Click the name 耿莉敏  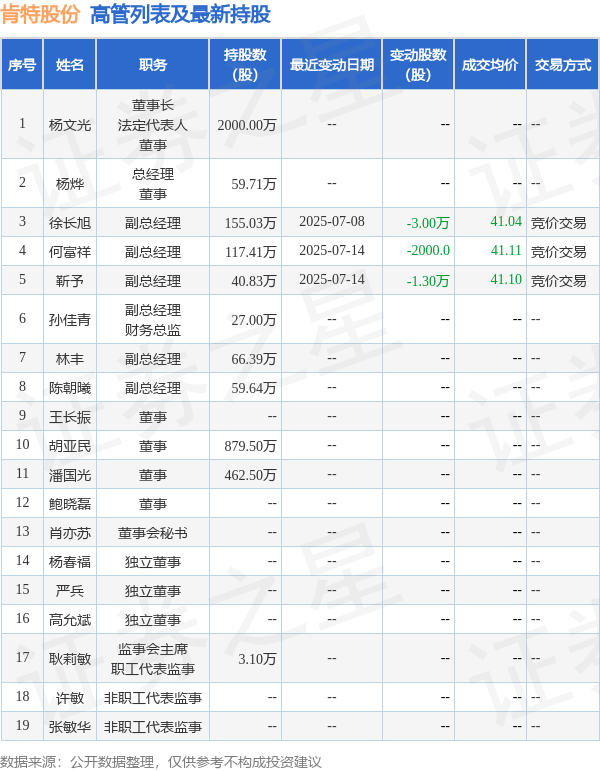point(70,659)
